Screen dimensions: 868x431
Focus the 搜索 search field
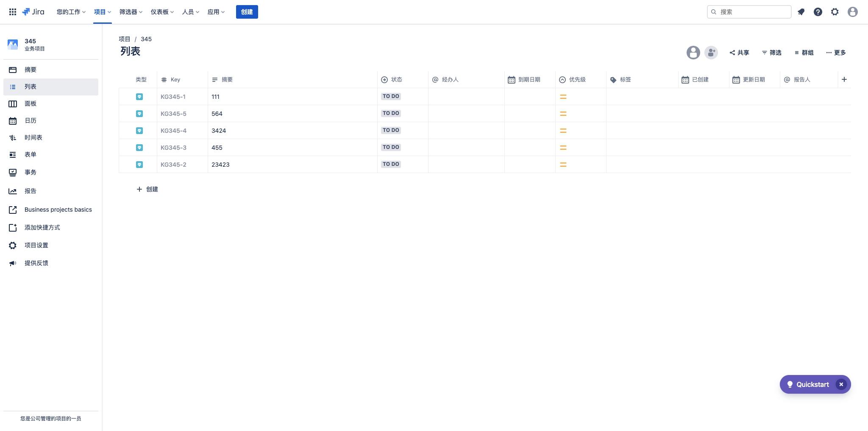click(x=749, y=12)
